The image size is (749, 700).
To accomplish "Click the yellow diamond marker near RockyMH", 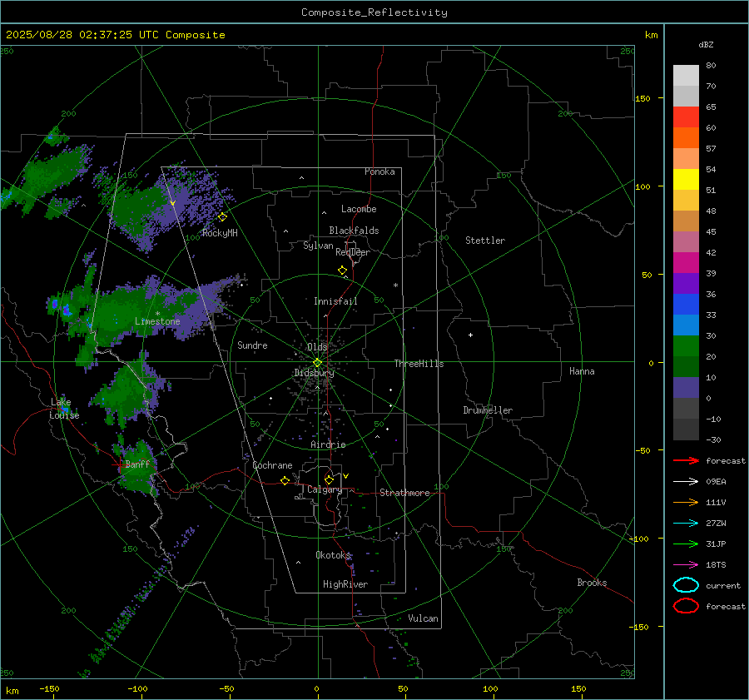I will coord(222,217).
